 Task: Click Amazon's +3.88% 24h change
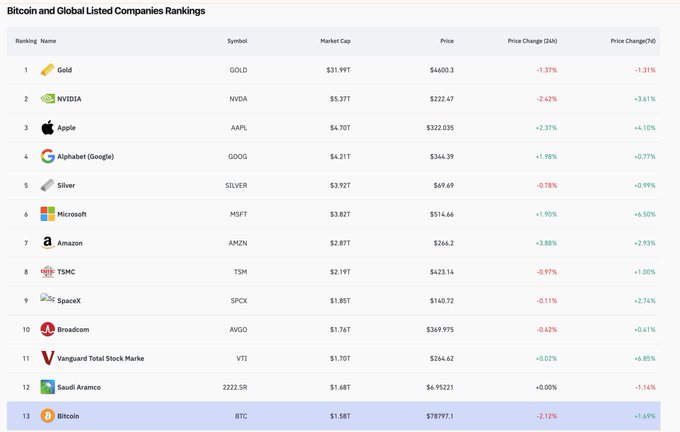pyautogui.click(x=546, y=243)
